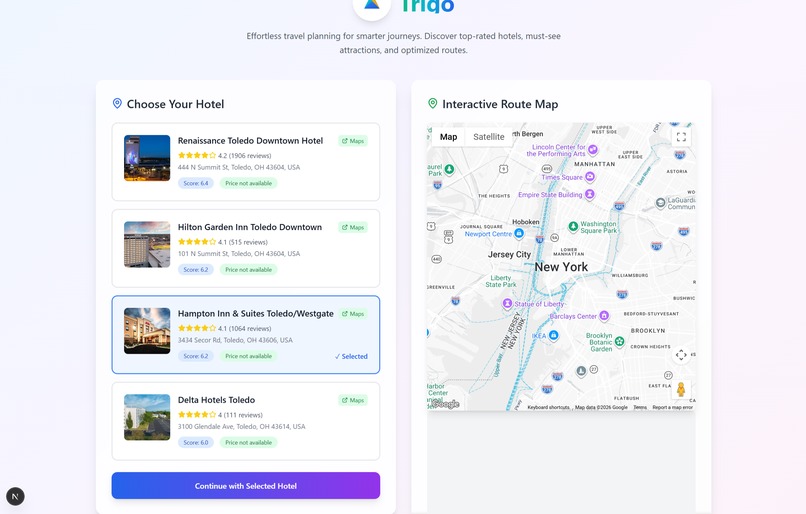The height and width of the screenshot is (514, 806).
Task: Click Renaissance Toledo Downtown Hotel title
Action: [250, 141]
